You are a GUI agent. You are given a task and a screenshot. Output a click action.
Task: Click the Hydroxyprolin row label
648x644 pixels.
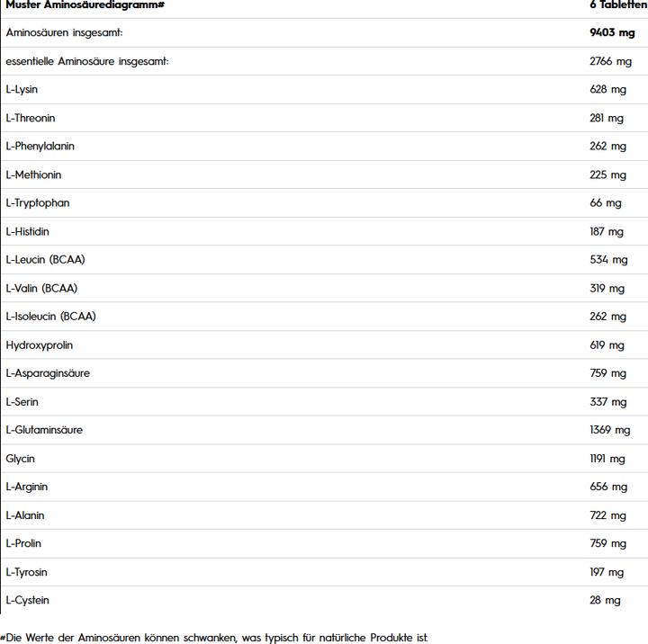[x=40, y=344]
